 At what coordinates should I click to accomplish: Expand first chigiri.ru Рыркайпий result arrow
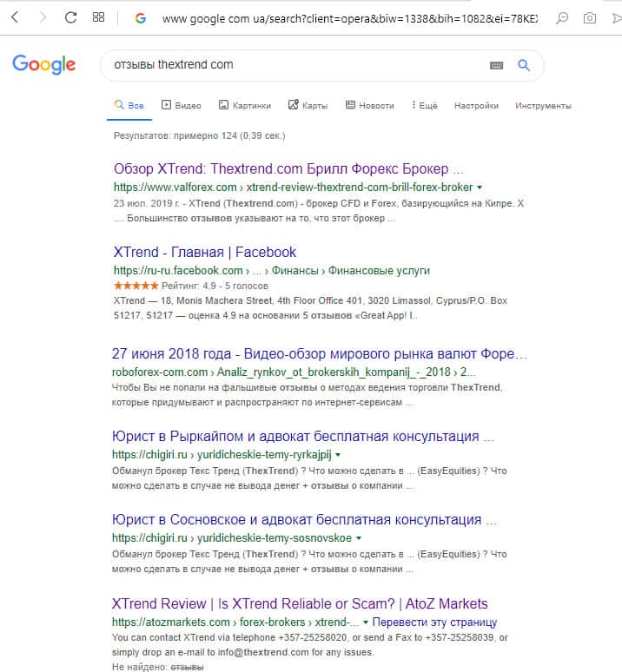(x=338, y=455)
